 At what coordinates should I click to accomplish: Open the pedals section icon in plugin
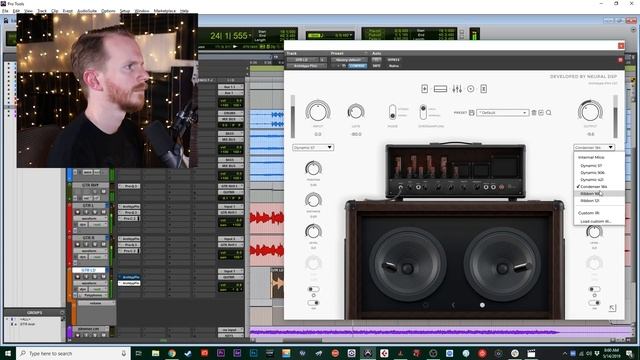pyautogui.click(x=424, y=89)
